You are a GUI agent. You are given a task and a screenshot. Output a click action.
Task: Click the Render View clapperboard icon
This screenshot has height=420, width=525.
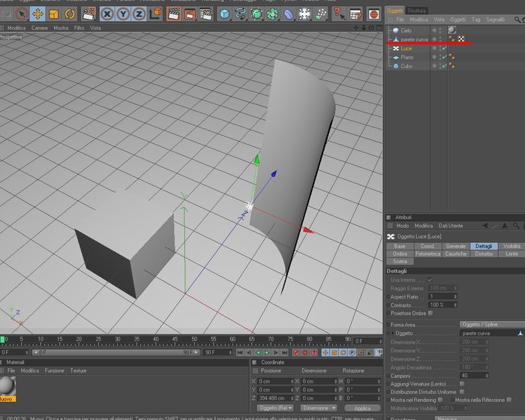[173, 14]
